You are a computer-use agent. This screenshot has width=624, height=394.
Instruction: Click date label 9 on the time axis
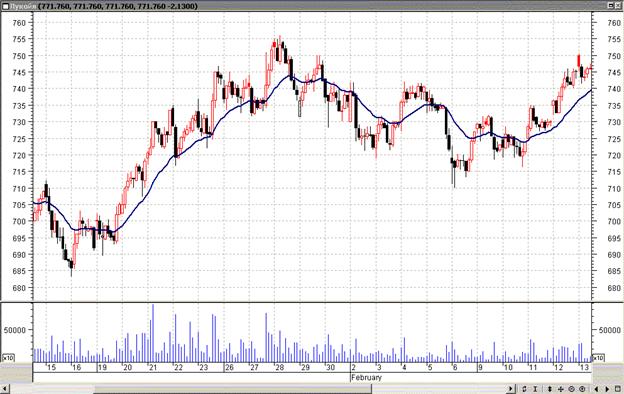[x=480, y=367]
